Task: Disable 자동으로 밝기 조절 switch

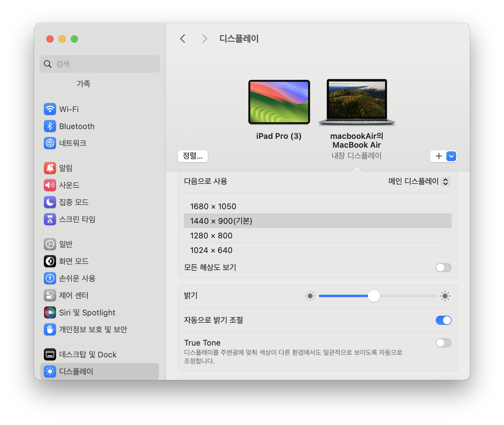Action: pos(444,320)
